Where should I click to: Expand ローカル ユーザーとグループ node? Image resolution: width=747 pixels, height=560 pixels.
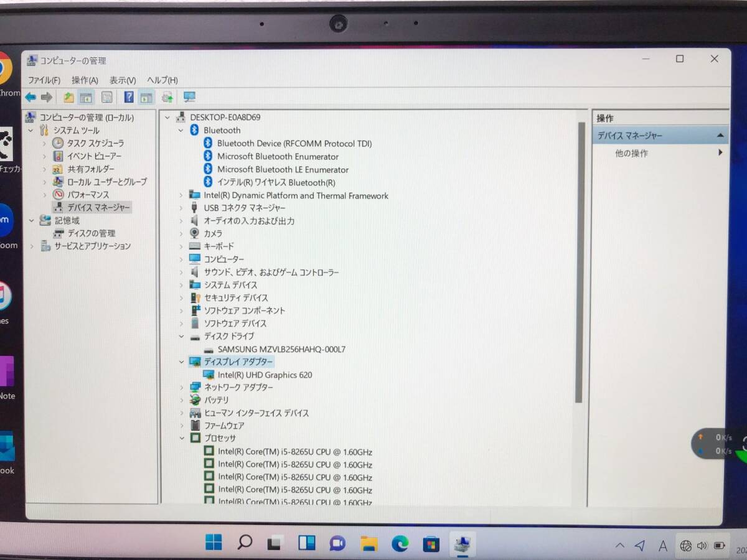point(44,182)
